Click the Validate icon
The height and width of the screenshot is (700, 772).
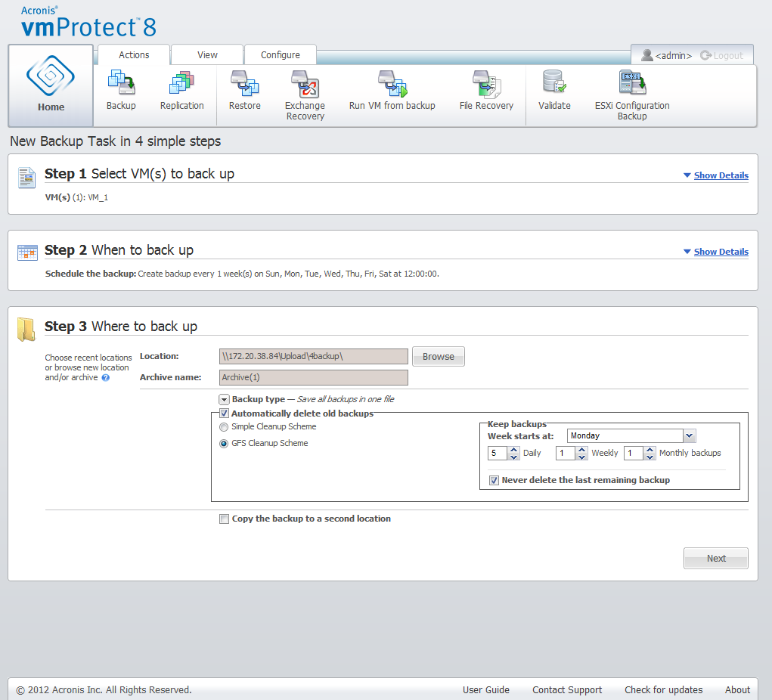coord(554,82)
